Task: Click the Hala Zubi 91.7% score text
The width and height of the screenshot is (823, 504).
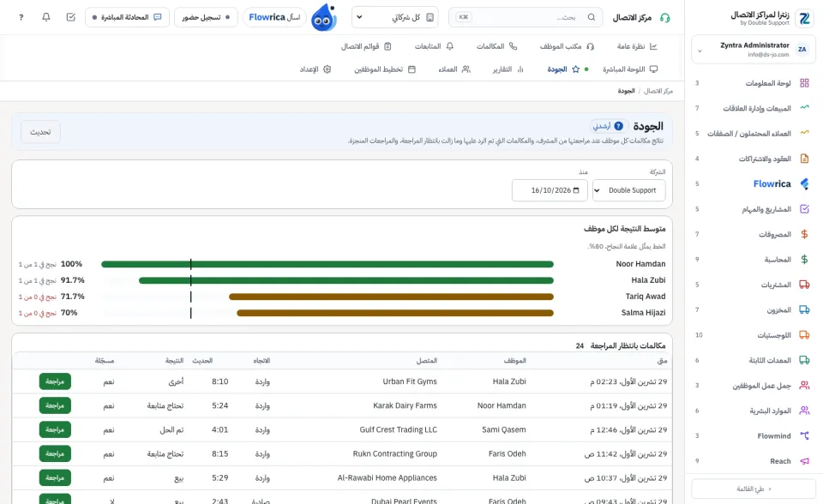Action: tap(72, 280)
